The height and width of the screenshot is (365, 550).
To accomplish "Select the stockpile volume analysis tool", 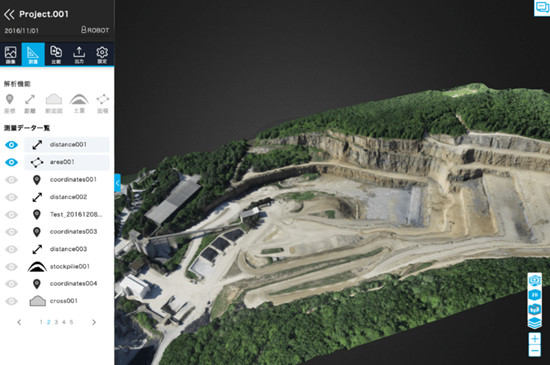I will coord(79,103).
